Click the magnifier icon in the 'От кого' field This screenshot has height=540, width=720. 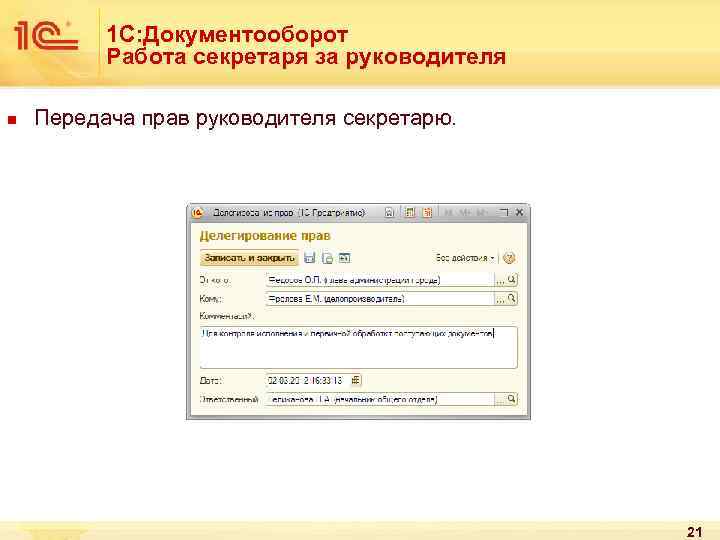(512, 279)
